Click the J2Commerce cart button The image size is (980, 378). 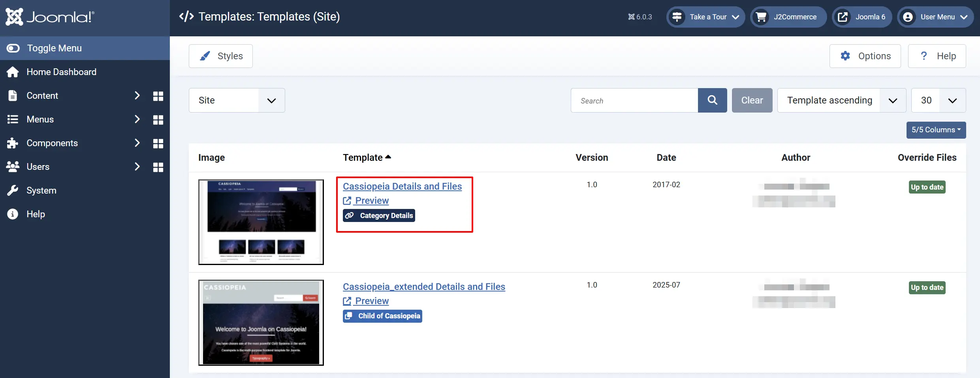tap(788, 17)
